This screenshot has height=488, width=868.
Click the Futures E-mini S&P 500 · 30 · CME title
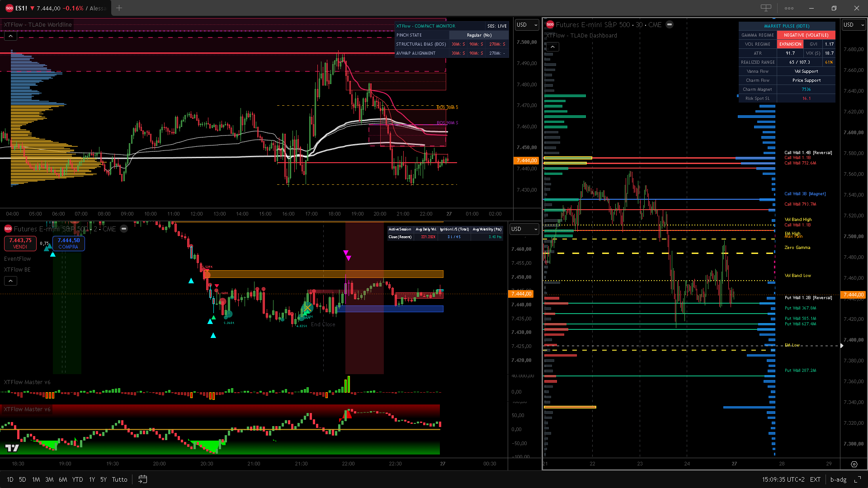[609, 25]
